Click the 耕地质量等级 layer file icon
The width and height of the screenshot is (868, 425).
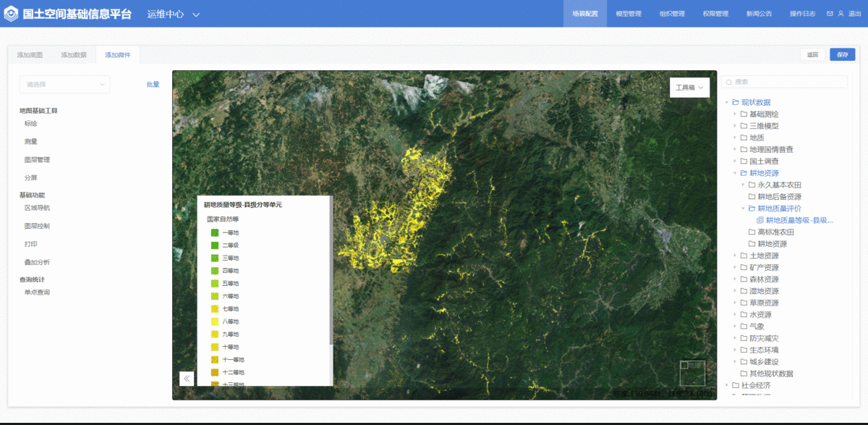759,220
